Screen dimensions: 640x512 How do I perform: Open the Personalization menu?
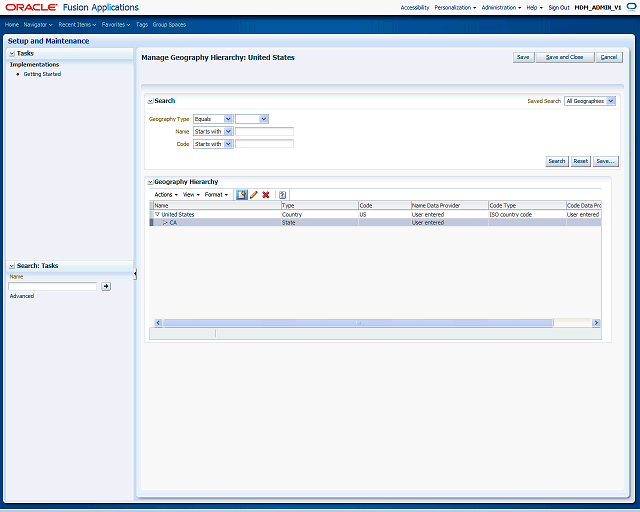coord(455,7)
